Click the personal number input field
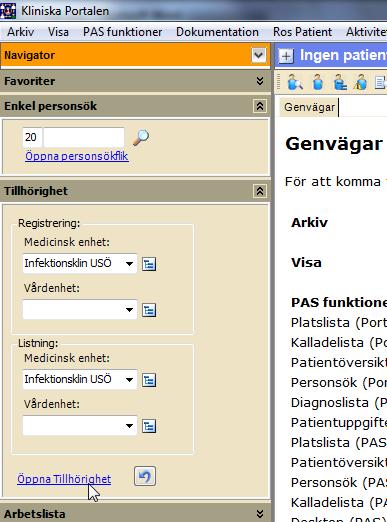This screenshot has width=387, height=522. pyautogui.click(x=84, y=137)
